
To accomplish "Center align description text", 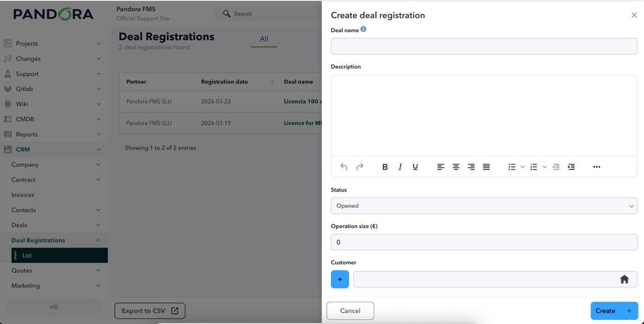I will tap(456, 167).
